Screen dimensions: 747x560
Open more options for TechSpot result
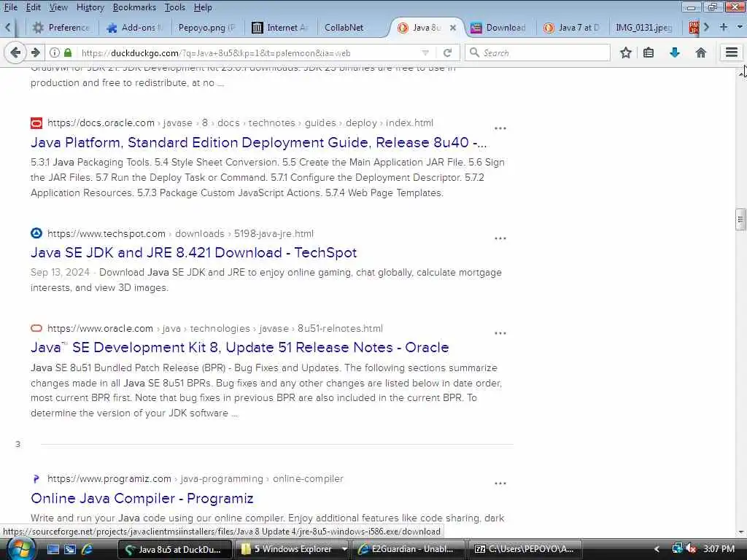pos(500,238)
